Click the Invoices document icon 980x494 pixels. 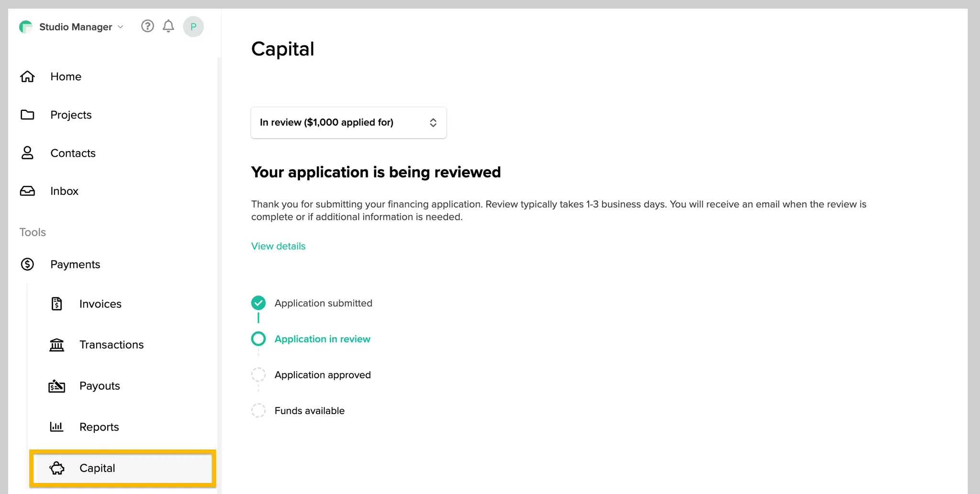click(56, 304)
